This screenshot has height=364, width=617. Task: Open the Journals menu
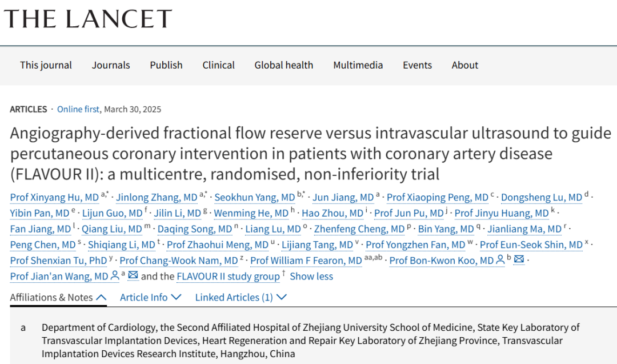tap(111, 65)
